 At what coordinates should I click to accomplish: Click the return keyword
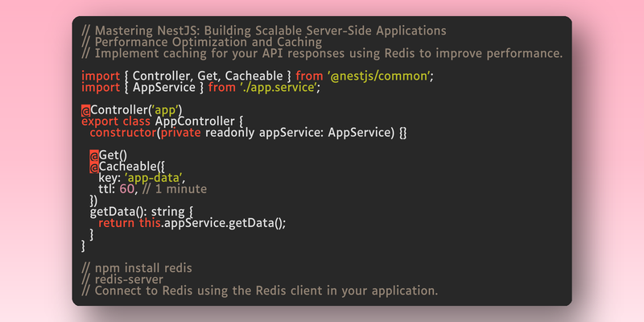(116, 224)
